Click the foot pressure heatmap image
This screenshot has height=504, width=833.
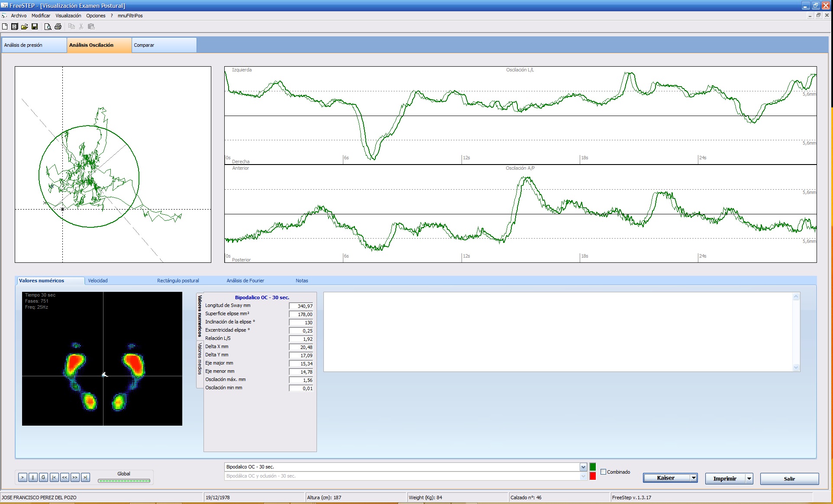tap(102, 359)
